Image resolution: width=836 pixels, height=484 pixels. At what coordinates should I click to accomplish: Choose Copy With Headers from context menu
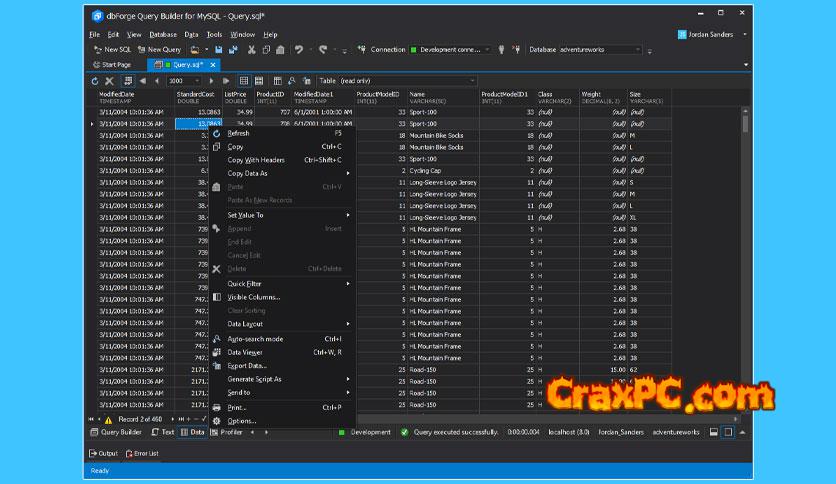[x=256, y=160]
